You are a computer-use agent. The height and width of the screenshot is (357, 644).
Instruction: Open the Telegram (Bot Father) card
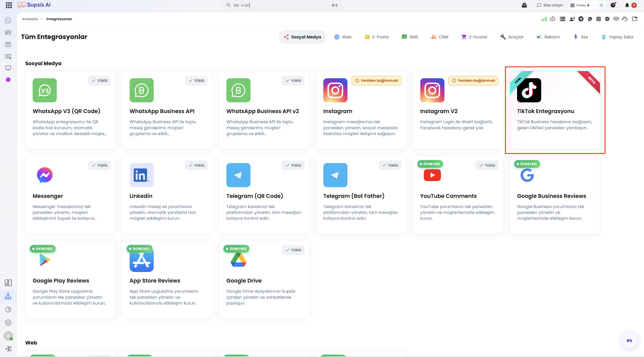tap(361, 195)
